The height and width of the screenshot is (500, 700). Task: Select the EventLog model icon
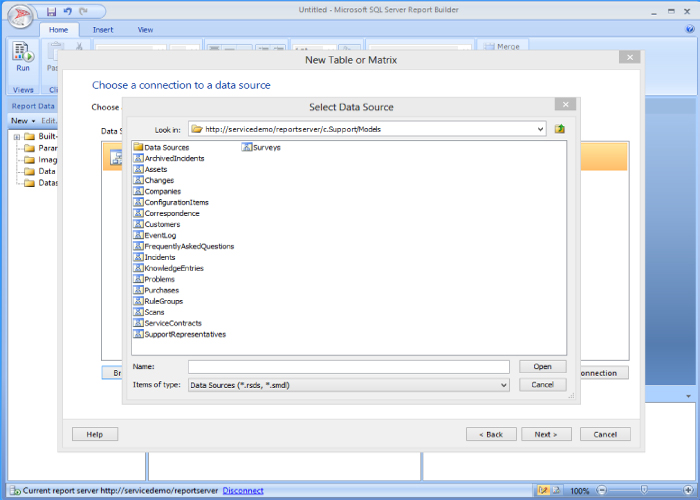click(139, 235)
